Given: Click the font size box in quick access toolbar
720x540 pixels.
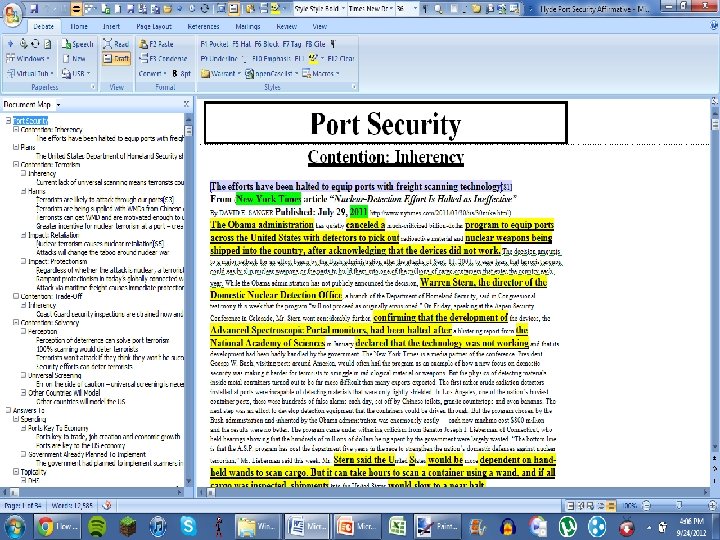Looking at the screenshot, I should point(407,8).
